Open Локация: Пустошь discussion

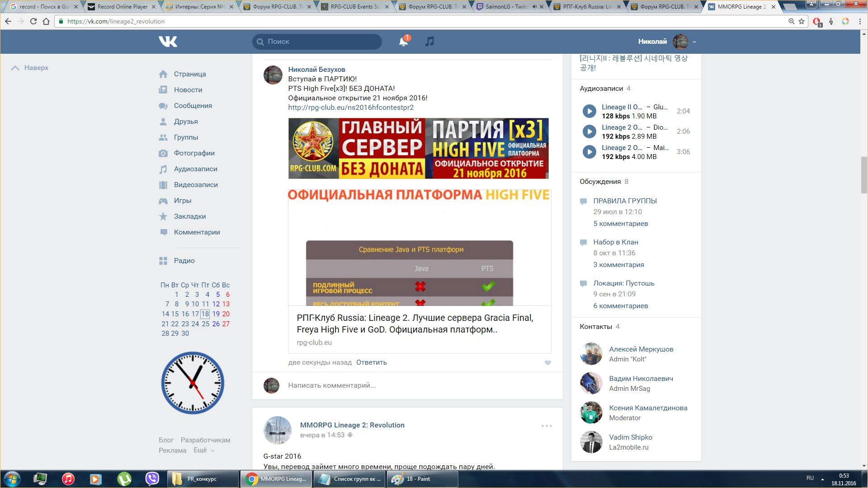pyautogui.click(x=624, y=283)
